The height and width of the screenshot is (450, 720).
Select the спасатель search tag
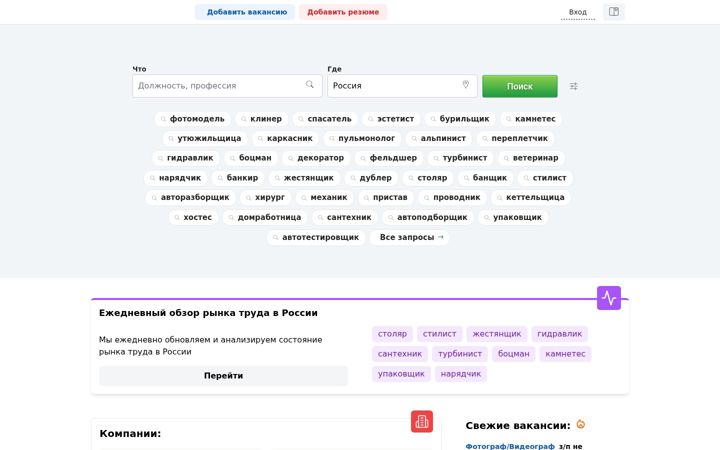325,119
